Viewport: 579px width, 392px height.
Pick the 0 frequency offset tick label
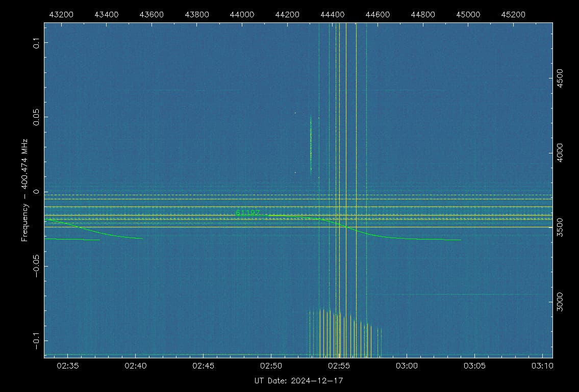click(36, 192)
